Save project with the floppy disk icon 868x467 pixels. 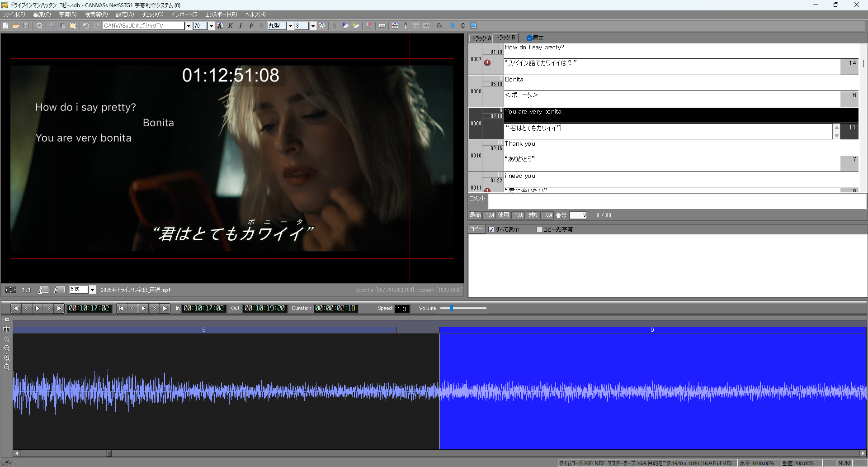(x=26, y=26)
